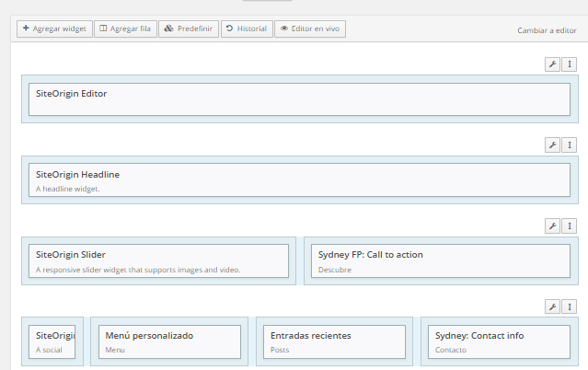
Task: Click the 'Posts' text under Entradas recientes
Action: coord(280,350)
